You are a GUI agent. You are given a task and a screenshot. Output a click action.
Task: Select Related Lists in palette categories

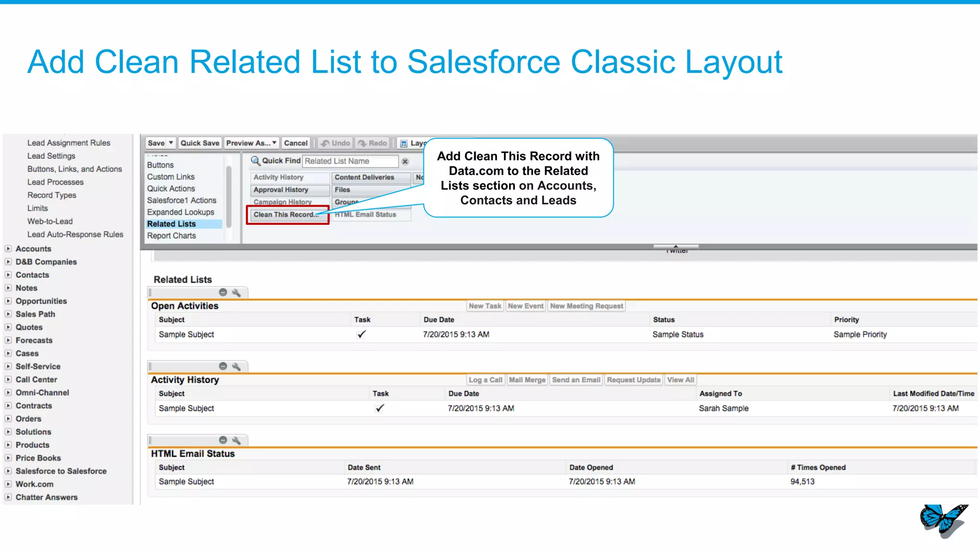[x=184, y=224]
